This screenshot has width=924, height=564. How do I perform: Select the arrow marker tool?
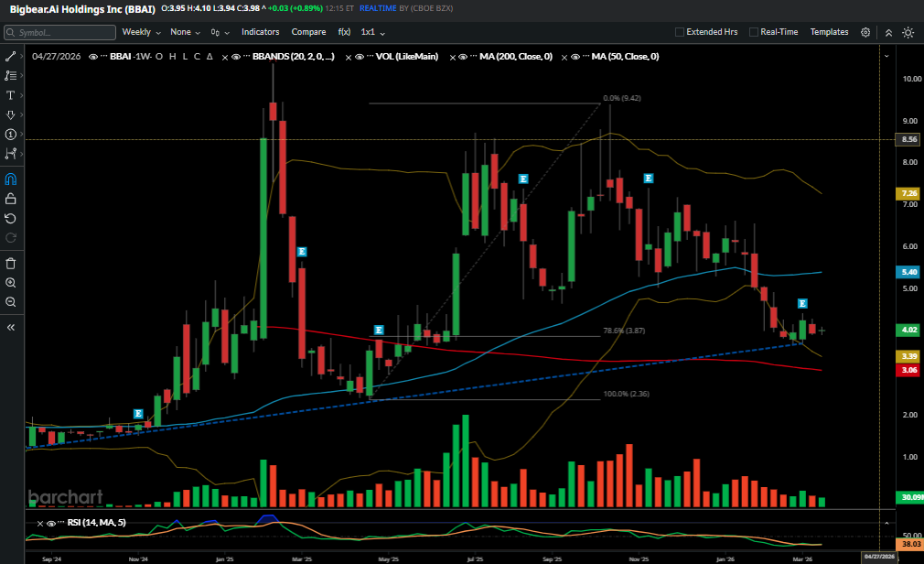pos(10,114)
